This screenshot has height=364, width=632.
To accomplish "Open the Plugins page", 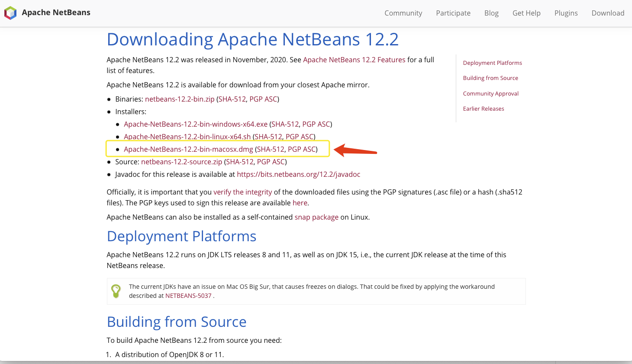I will [x=566, y=13].
